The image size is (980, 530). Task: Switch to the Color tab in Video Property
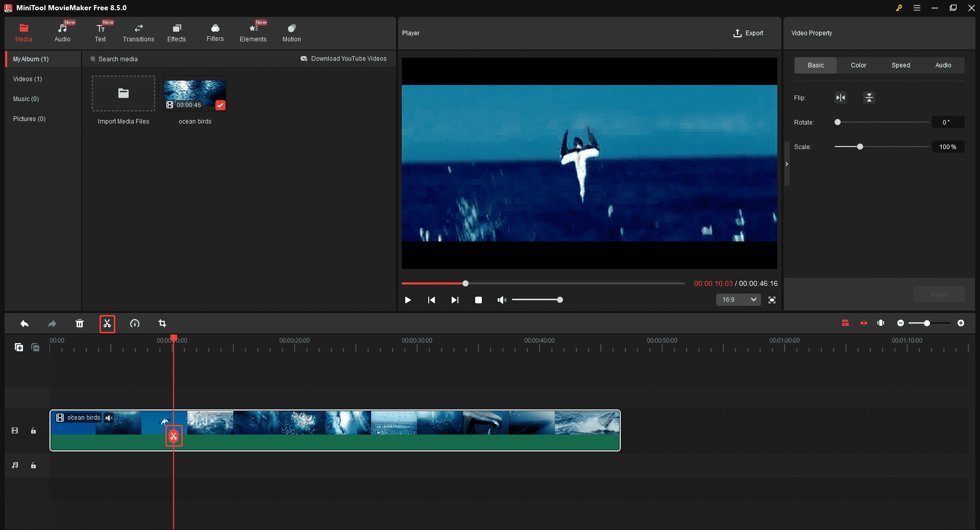[858, 65]
